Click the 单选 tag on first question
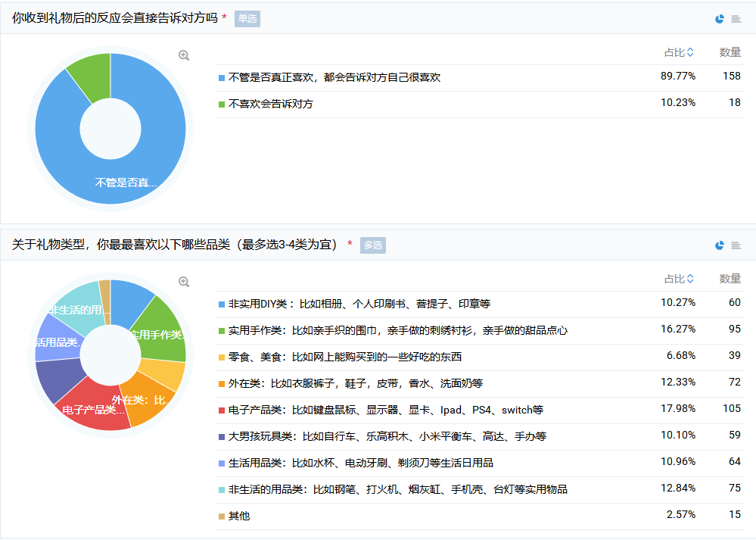756x540 pixels. coord(247,18)
